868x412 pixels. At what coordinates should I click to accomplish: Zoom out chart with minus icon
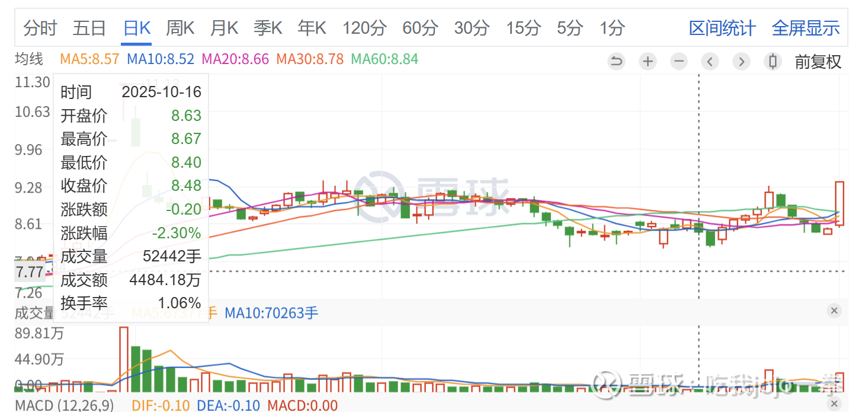(679, 61)
